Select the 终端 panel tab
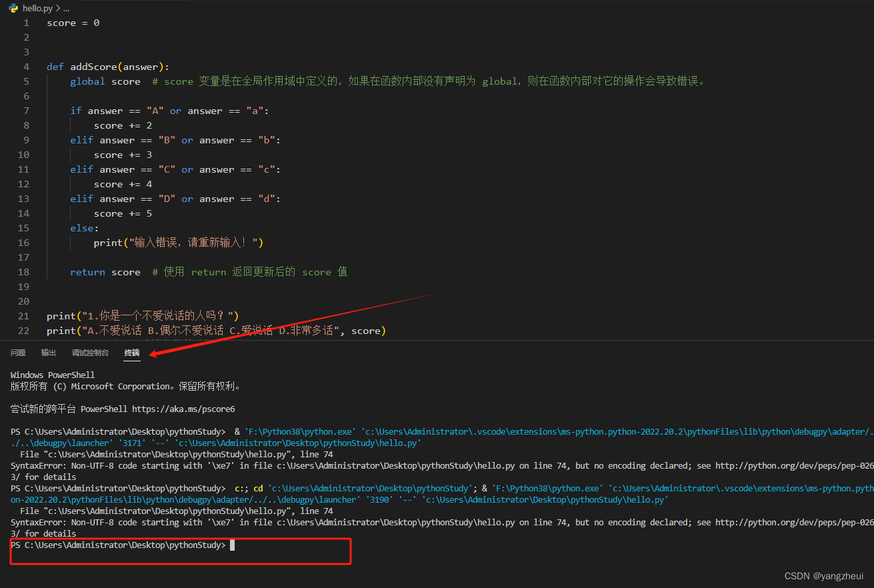Viewport: 874px width, 588px height. (x=132, y=353)
